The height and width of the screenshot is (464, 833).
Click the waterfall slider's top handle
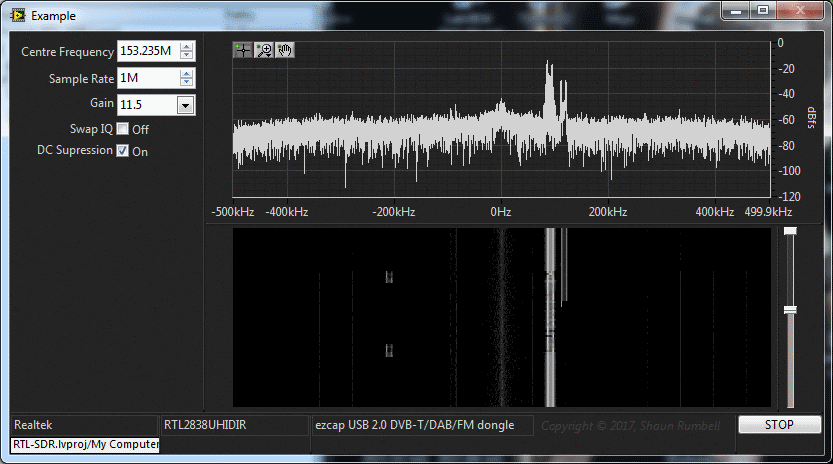[x=790, y=231]
